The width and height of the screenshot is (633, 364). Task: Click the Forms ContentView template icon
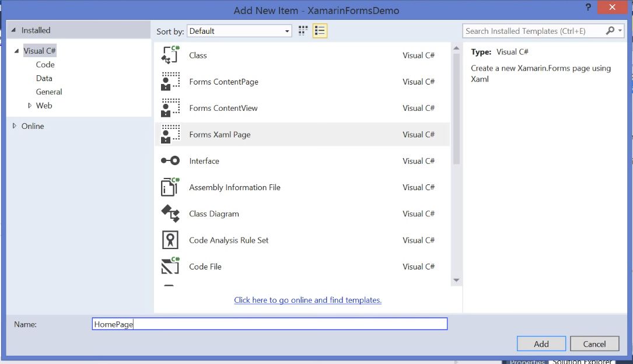click(x=170, y=108)
